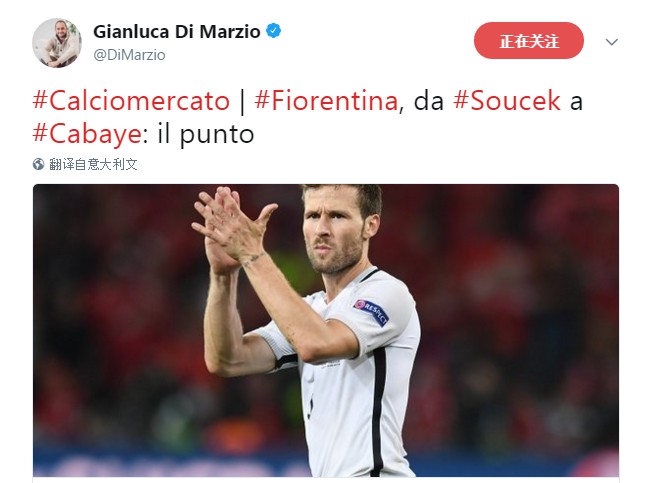Screen dimensions: 654x483
Task: Open the Gianluca Di Marzio name link
Action: pos(177,32)
